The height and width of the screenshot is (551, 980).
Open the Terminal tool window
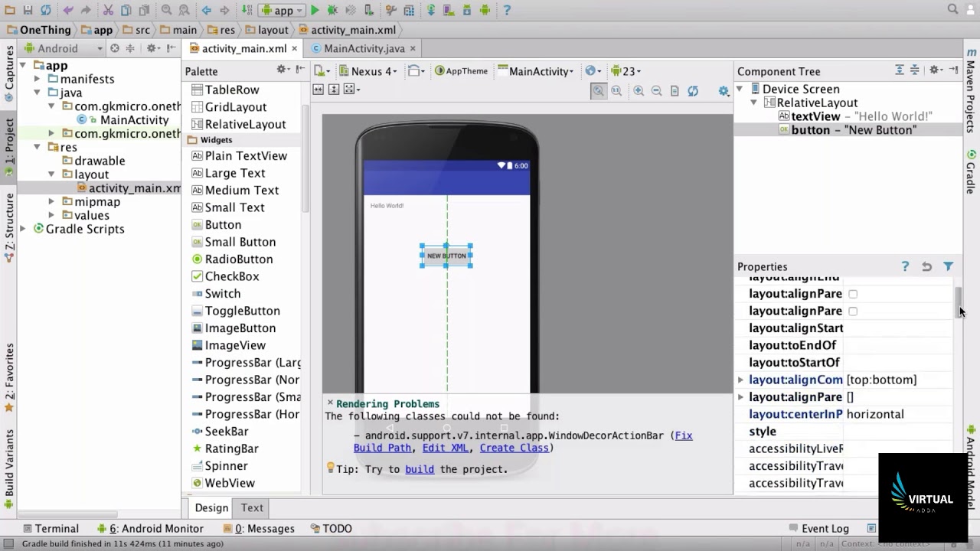51,528
